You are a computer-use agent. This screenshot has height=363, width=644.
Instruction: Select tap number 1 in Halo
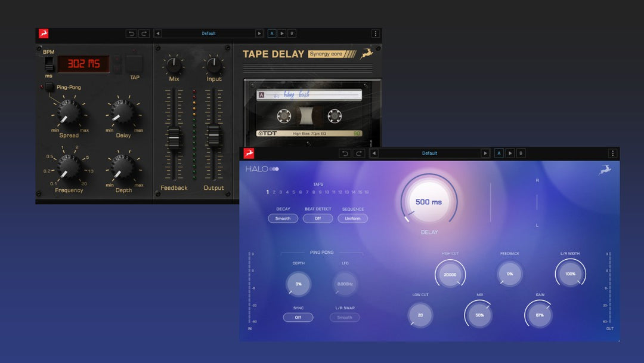point(267,192)
